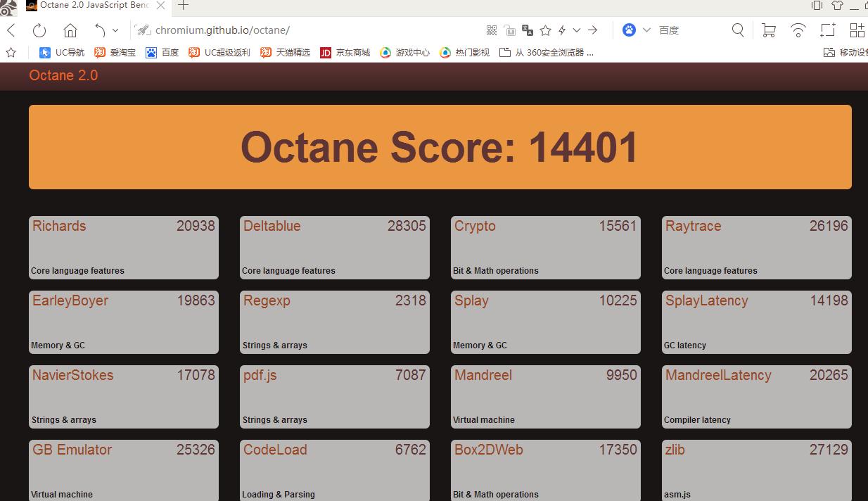Open the search engine selector dropdown
This screenshot has height=501, width=868.
pyautogui.click(x=646, y=30)
